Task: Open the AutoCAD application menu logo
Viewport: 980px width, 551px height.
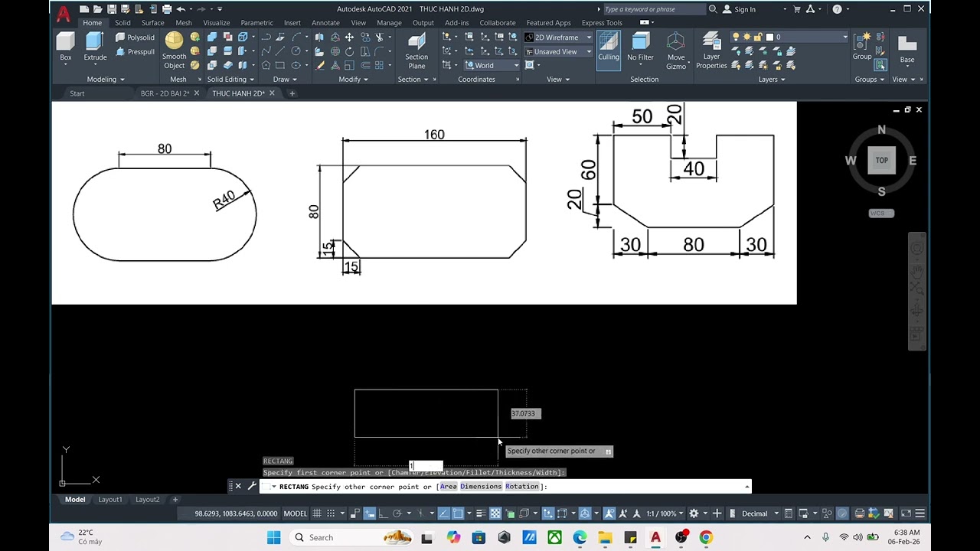Action: coord(63,12)
